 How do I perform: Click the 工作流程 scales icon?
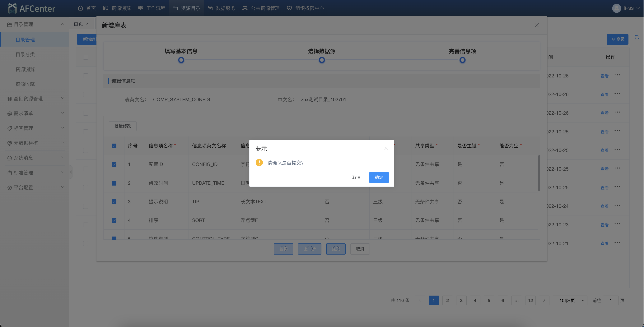pos(140,8)
